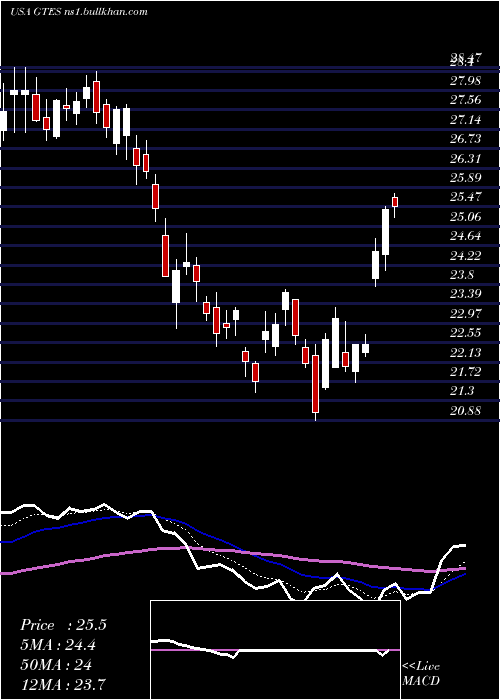Click the lowest red candlestick reaching 20.88
Viewport: 500px width, 700px height.
pyautogui.click(x=316, y=384)
